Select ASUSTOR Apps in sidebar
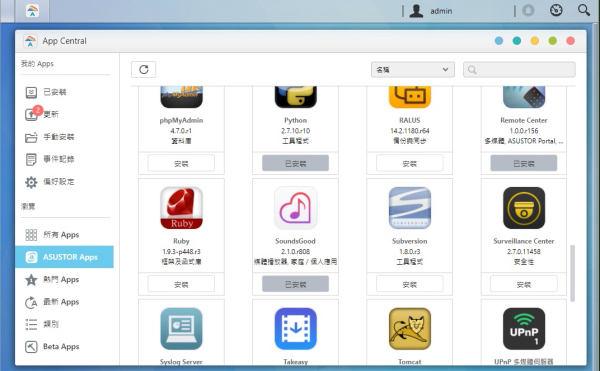Screen dimensions: 600x371 pyautogui.click(x=64, y=257)
